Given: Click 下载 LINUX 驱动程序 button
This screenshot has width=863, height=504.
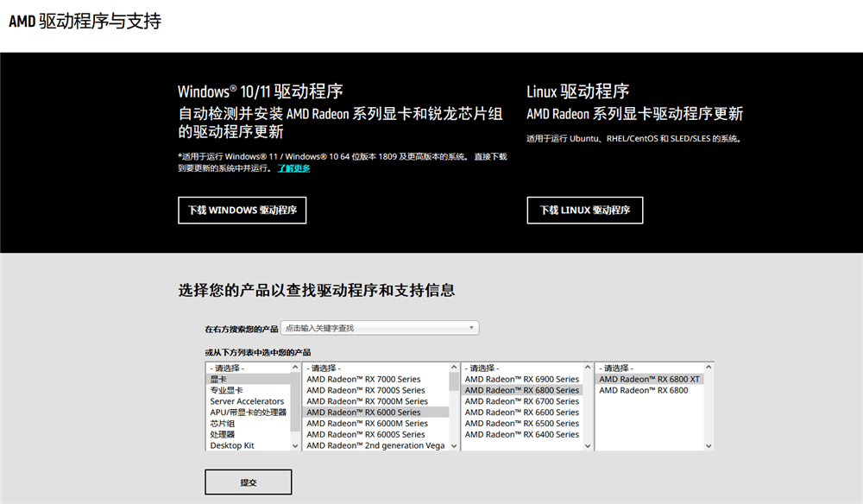Looking at the screenshot, I should tap(584, 210).
